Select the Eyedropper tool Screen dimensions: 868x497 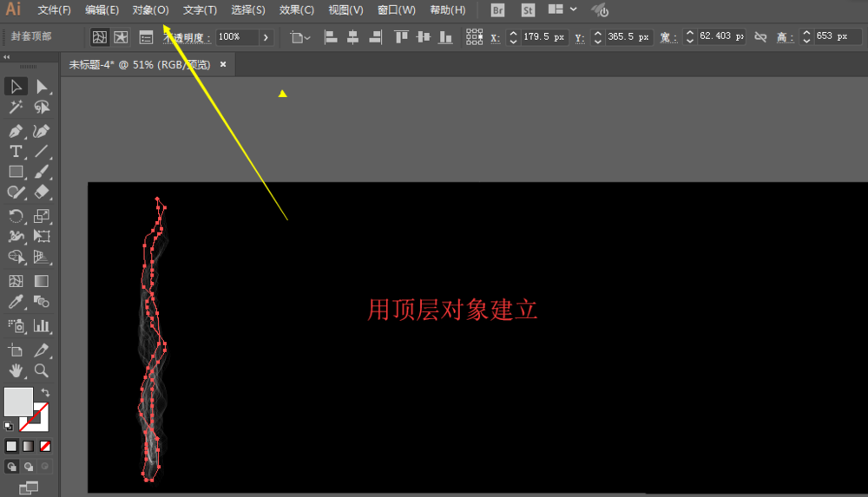[16, 302]
